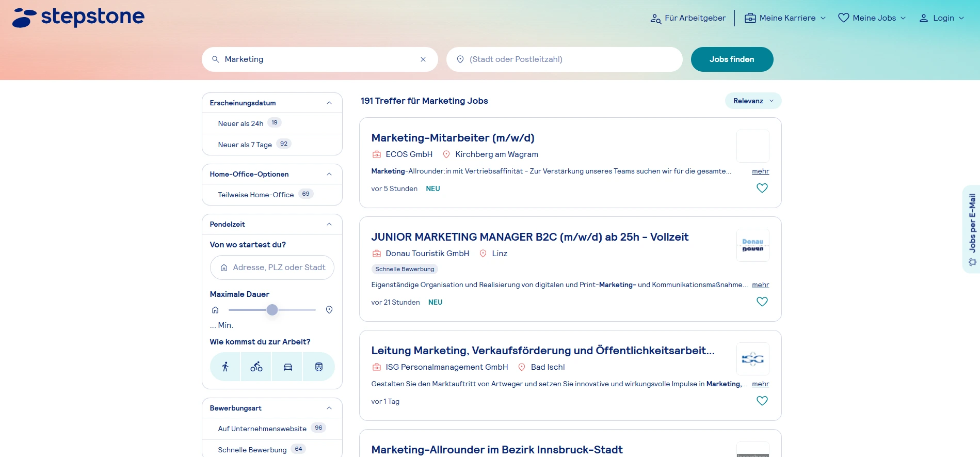Screen dimensions: 980x457
Task: Save the Marketing-Mitarbeiter job with heart
Action: tap(762, 188)
